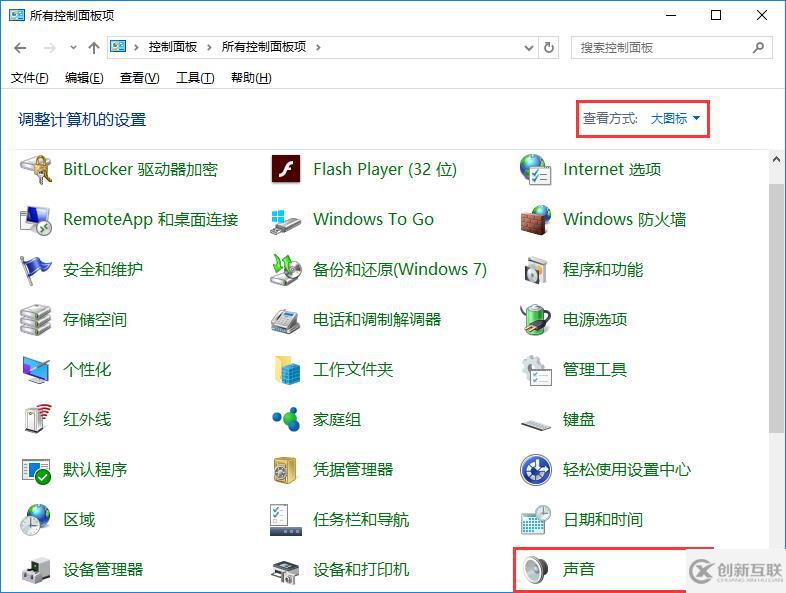Open the Windows To Go icon
Image resolution: width=786 pixels, height=593 pixels.
(x=285, y=222)
